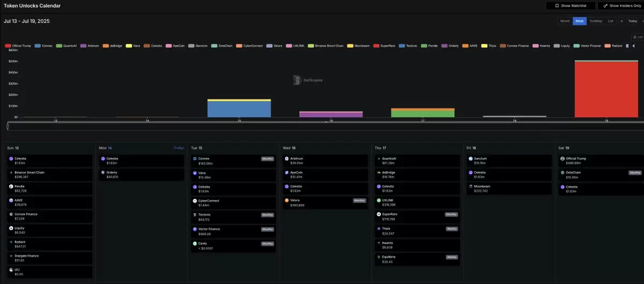
Task: Click the Vector Finance token logo
Action: [195, 229]
